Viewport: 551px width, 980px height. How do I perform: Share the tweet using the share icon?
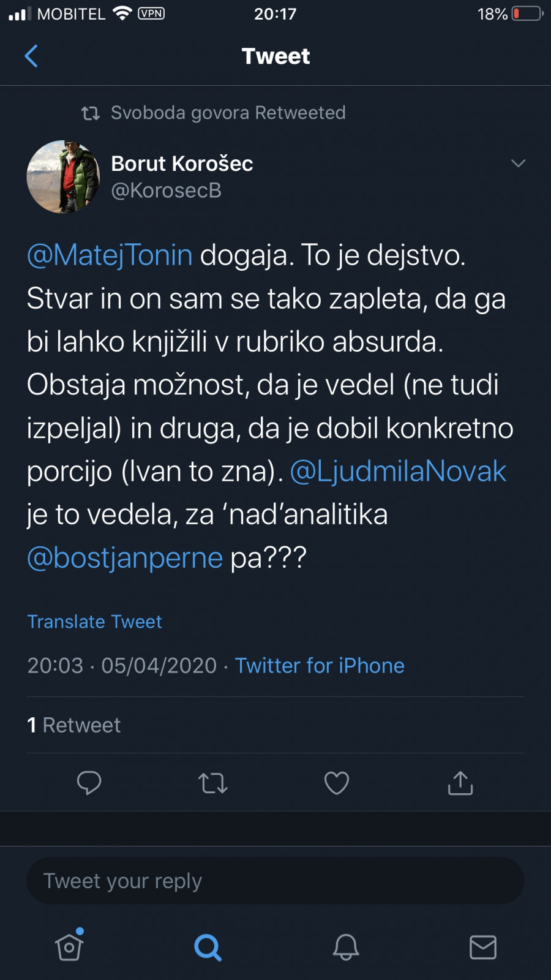point(460,783)
